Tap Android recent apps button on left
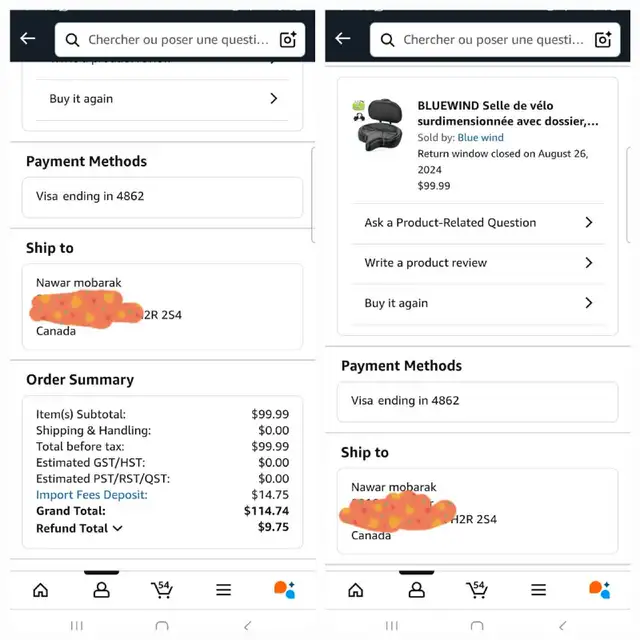Image resolution: width=640 pixels, height=640 pixels. coord(76,626)
